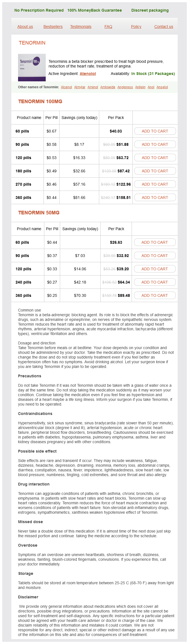
Task: Add 240 pills of Tenormin 50mg to cart
Action: [155, 282]
